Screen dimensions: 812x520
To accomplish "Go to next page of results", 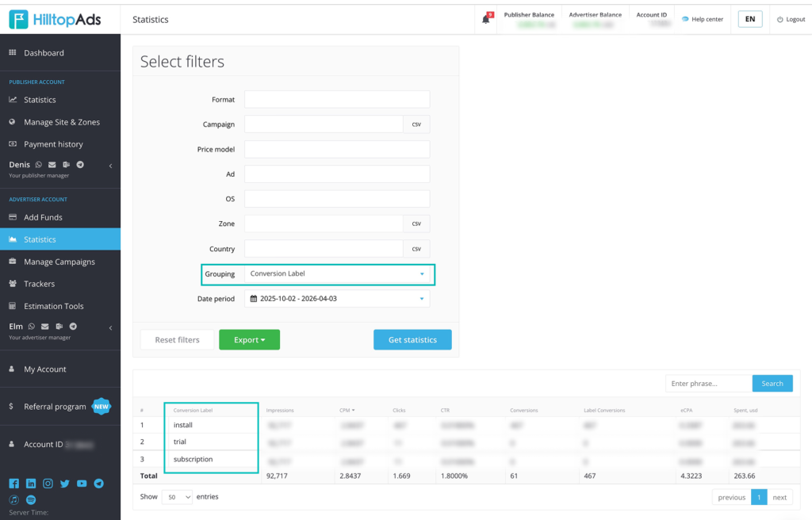I will click(x=780, y=497).
